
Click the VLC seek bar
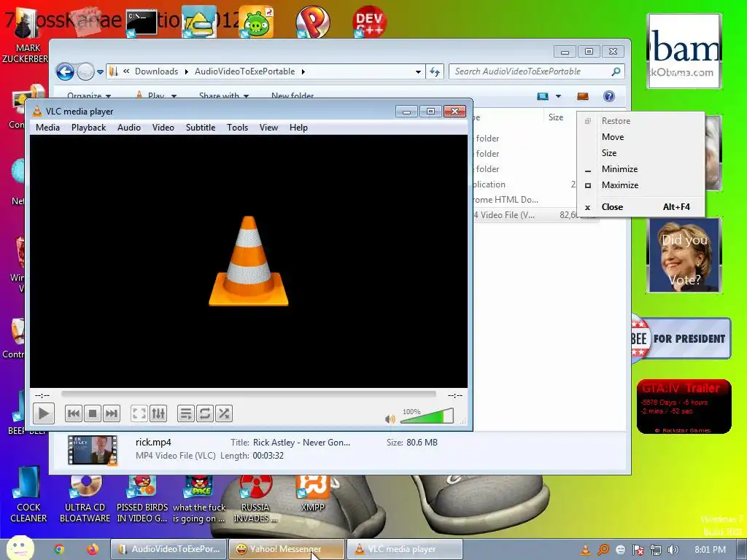click(248, 394)
